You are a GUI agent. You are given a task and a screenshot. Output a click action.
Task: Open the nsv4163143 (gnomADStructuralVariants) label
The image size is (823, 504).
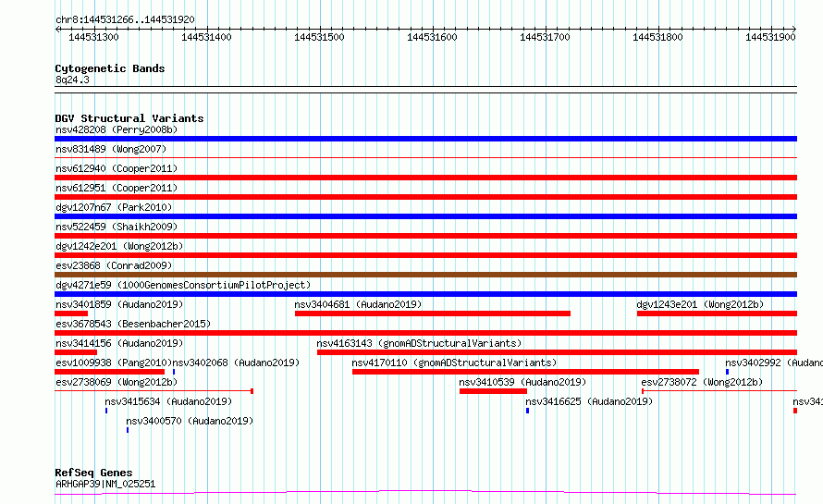419,343
